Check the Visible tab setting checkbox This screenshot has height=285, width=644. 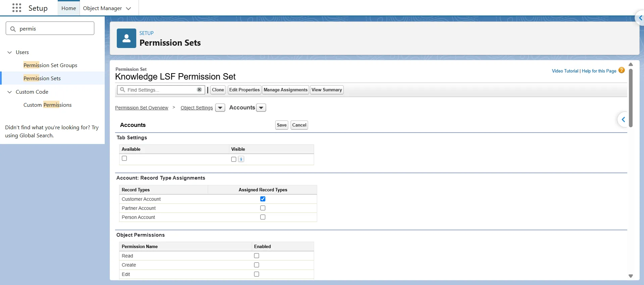point(234,159)
